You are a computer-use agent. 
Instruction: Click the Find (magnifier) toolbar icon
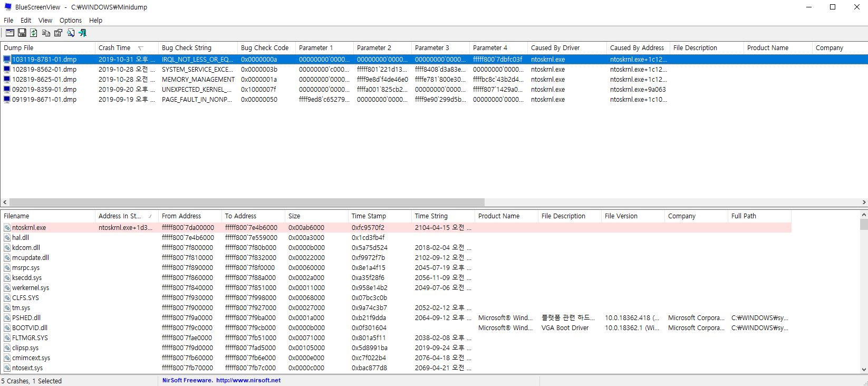[71, 33]
